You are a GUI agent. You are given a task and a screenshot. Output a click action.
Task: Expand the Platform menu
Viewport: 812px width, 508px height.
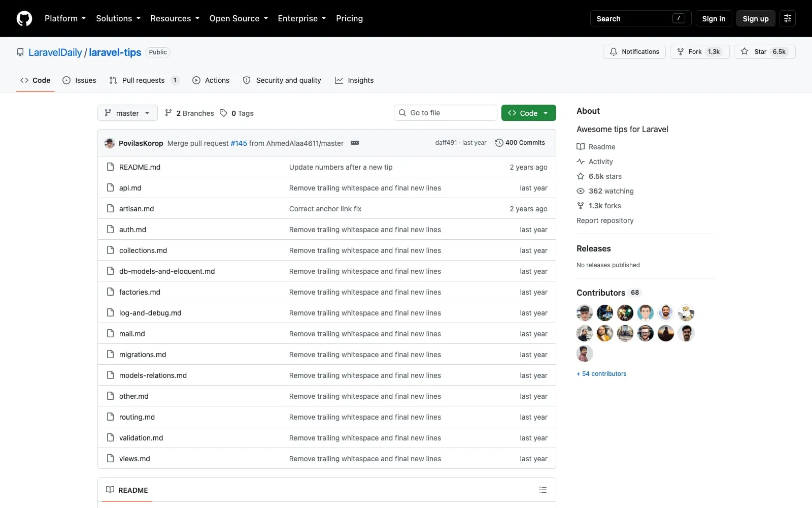(x=65, y=18)
